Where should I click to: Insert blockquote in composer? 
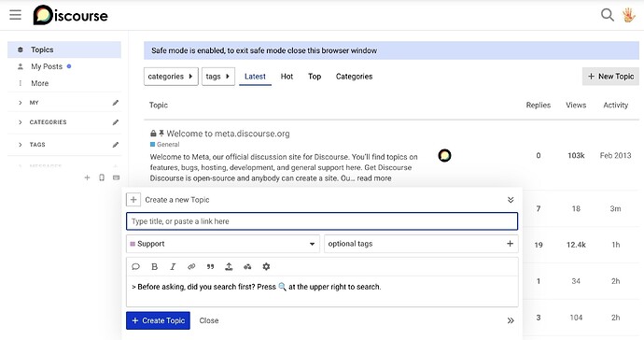(x=210, y=267)
